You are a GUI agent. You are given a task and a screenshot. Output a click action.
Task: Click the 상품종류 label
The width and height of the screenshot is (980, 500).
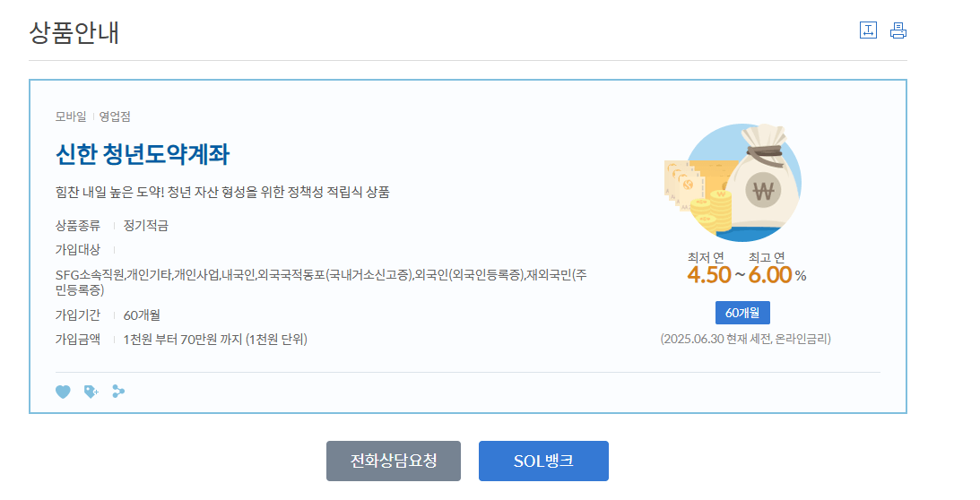77,226
